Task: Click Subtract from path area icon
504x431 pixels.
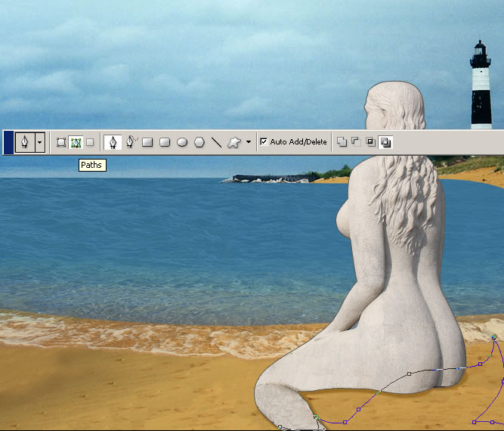Action: tap(356, 142)
